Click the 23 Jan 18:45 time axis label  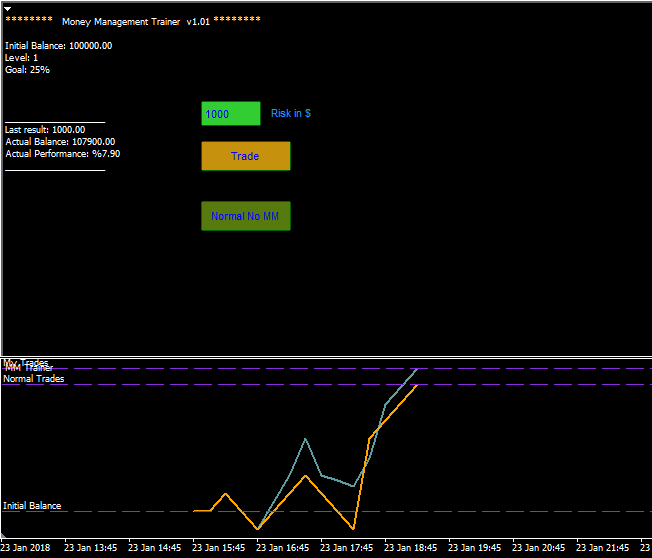point(410,548)
